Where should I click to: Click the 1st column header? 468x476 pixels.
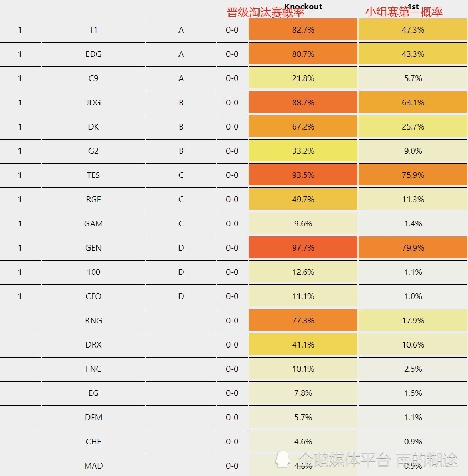(x=413, y=6)
